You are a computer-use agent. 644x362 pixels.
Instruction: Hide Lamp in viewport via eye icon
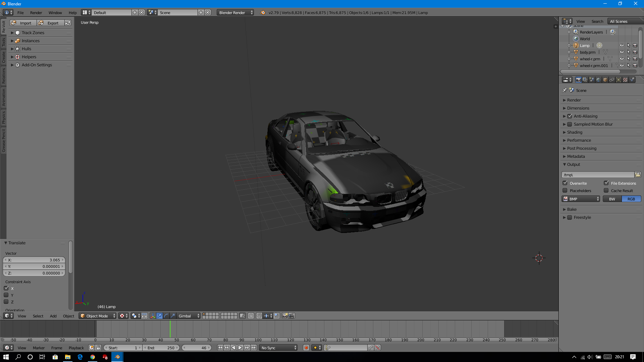click(x=622, y=45)
